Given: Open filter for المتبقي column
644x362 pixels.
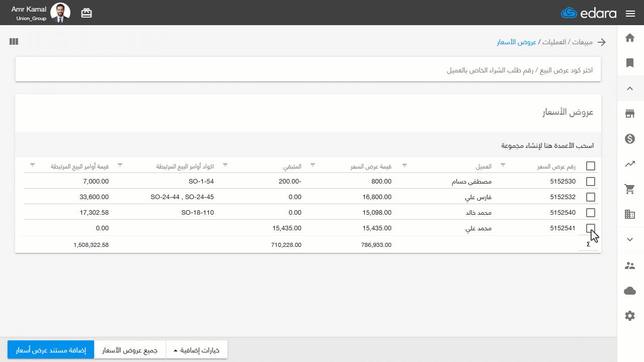Looking at the screenshot, I should point(225,165).
